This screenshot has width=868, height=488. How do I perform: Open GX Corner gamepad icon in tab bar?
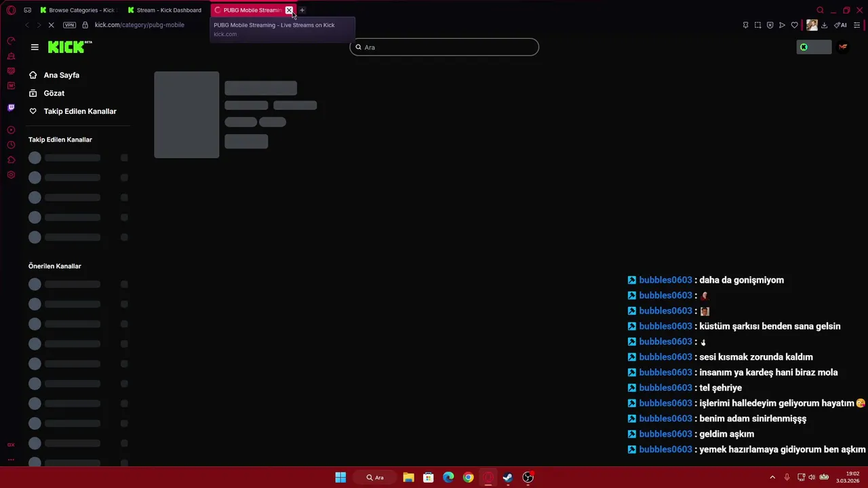pyautogui.click(x=27, y=10)
